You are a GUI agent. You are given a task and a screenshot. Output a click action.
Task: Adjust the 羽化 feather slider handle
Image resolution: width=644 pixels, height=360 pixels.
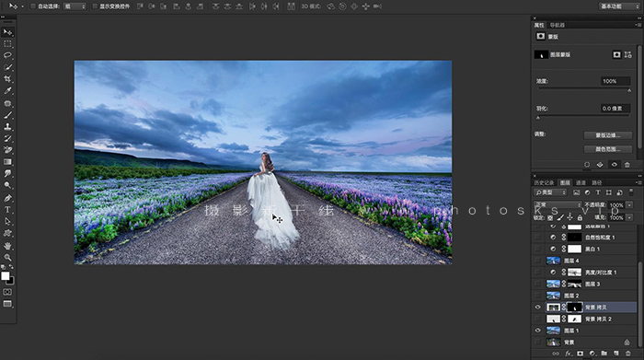click(x=538, y=118)
